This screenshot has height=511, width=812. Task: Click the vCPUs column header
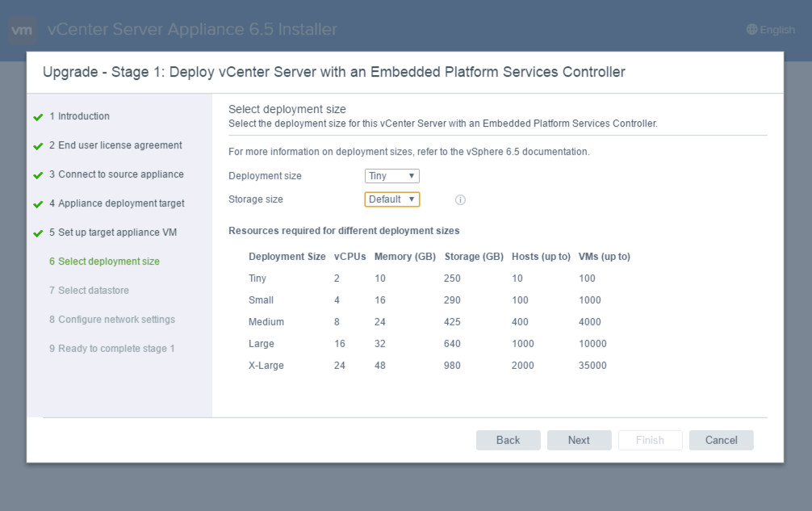point(350,256)
